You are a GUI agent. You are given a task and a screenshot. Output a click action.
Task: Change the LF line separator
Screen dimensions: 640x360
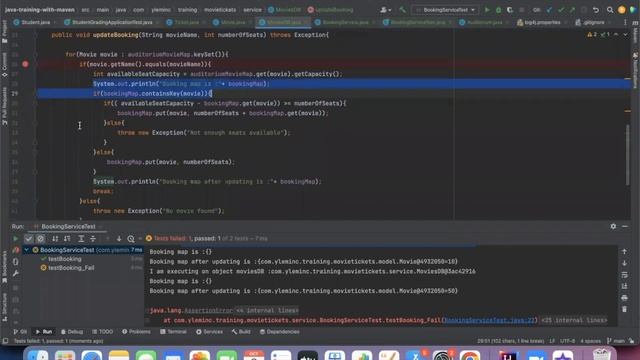click(552, 341)
